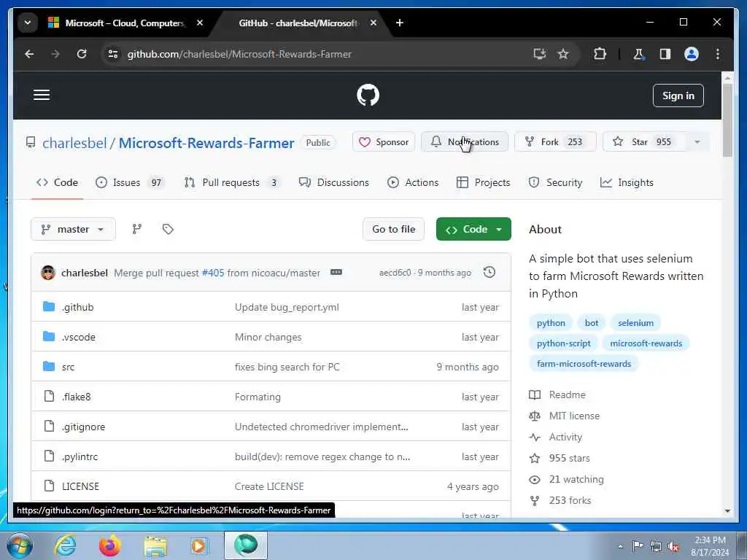The height and width of the screenshot is (560, 747).
Task: Switch to the Code tab
Action: [57, 182]
